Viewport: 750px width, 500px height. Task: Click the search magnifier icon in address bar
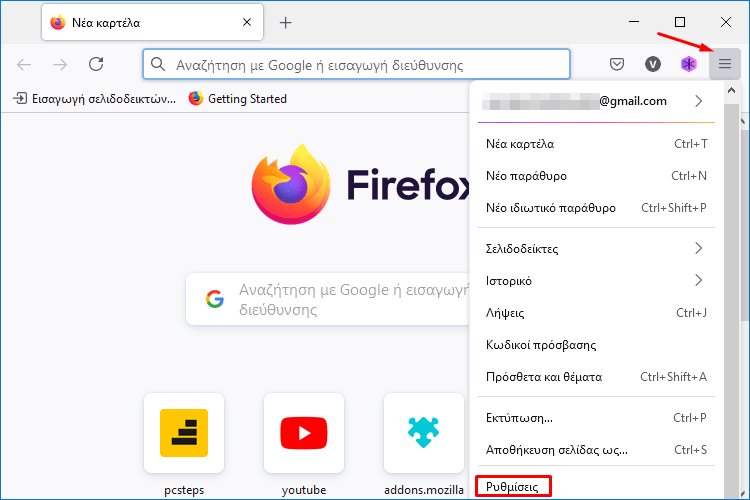158,64
